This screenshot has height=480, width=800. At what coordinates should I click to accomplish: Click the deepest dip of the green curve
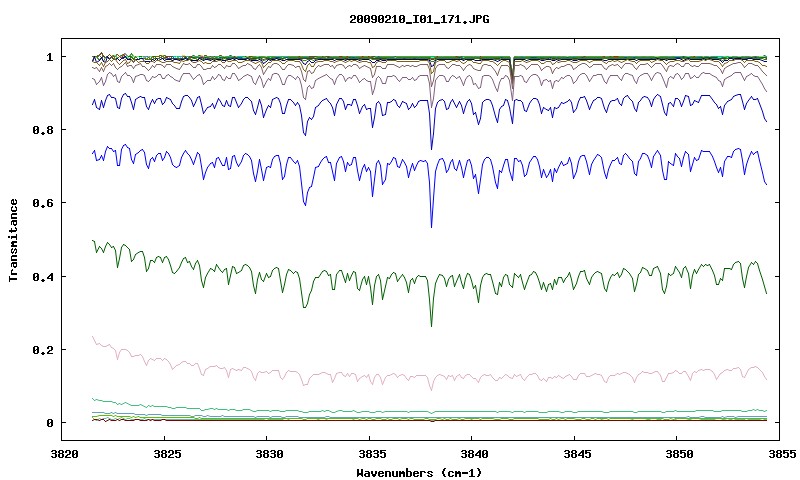pos(432,325)
